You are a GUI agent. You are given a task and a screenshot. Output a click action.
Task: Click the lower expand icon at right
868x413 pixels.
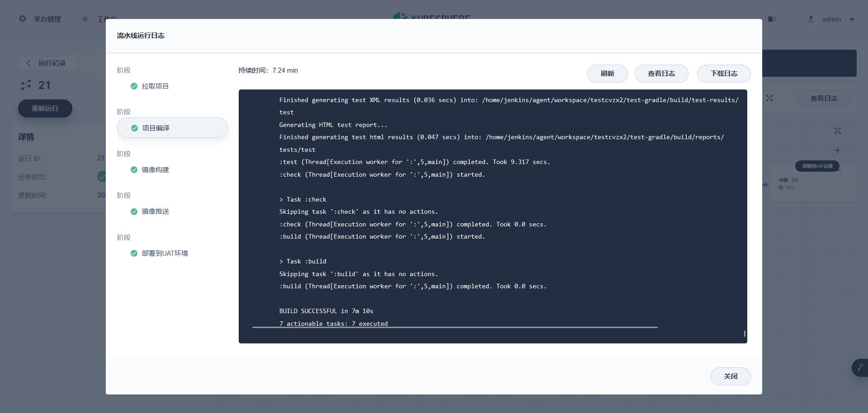838,131
